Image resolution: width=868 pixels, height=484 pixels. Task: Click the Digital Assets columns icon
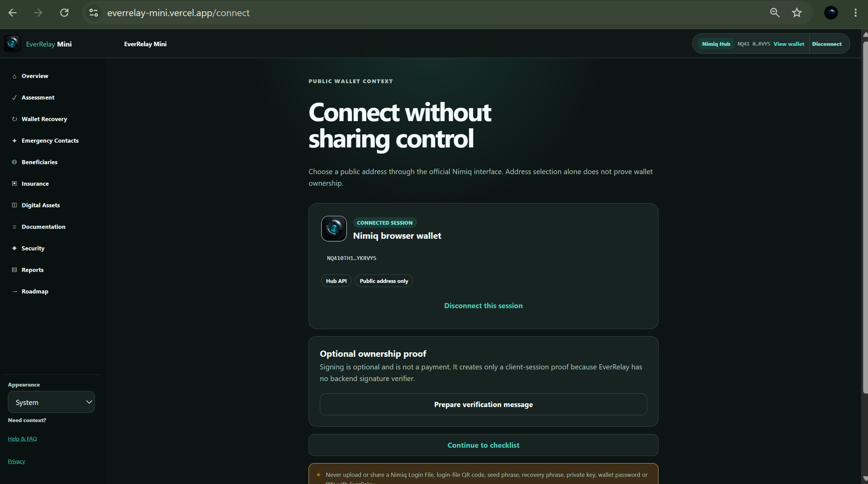coord(14,205)
